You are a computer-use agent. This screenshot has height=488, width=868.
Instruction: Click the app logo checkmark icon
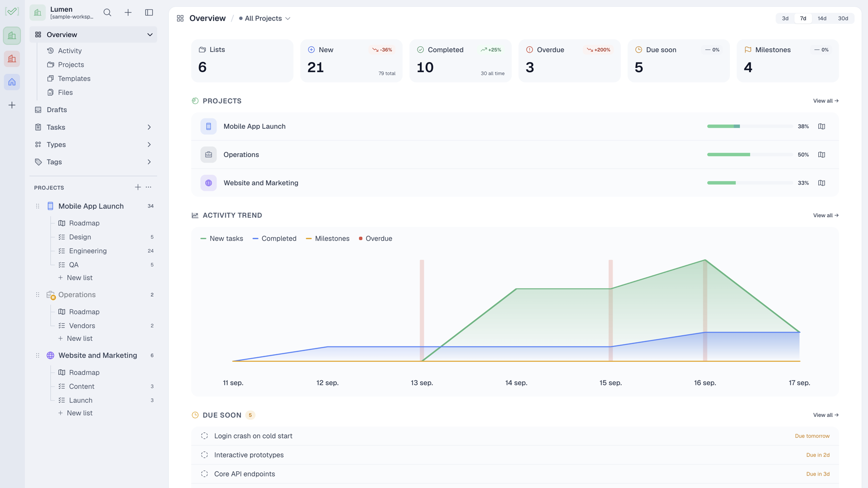point(12,12)
